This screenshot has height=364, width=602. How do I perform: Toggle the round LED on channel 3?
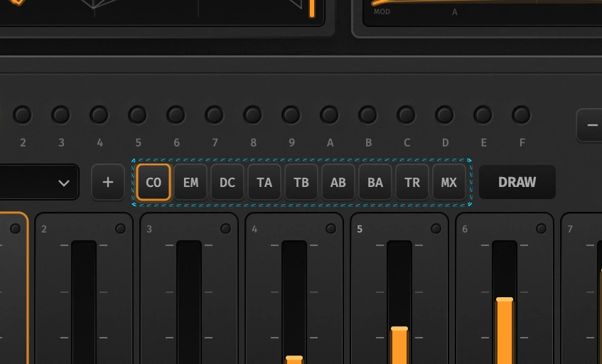[x=226, y=229]
